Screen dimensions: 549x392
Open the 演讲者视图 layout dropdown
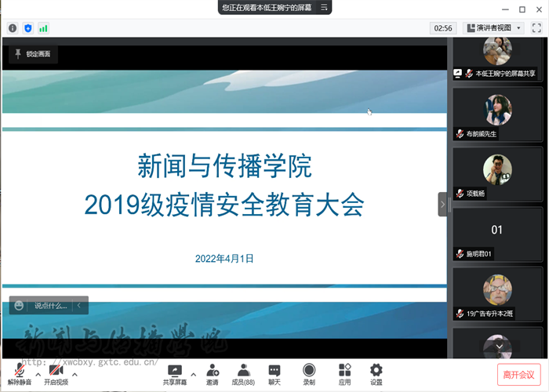click(493, 27)
